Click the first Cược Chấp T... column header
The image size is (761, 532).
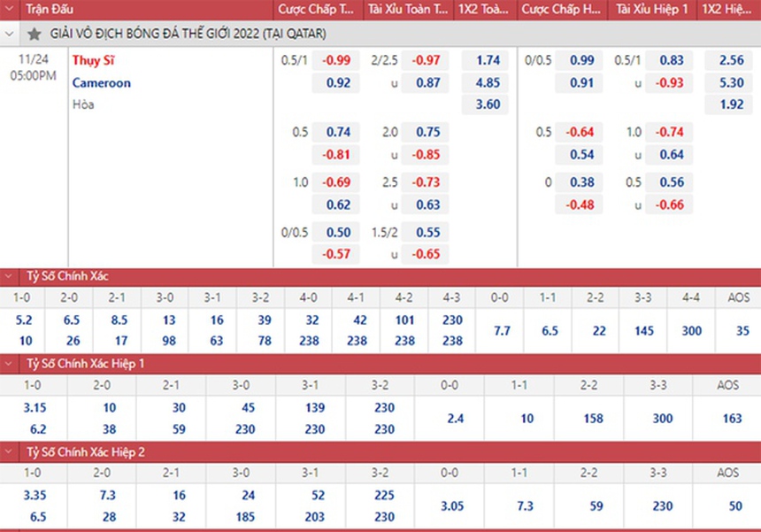pyautogui.click(x=317, y=10)
